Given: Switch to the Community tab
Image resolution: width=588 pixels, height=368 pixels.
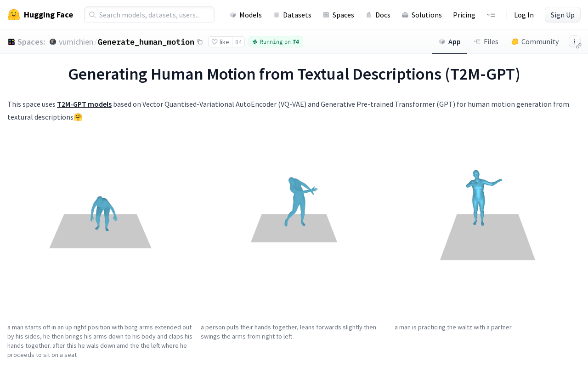Looking at the screenshot, I should coord(535,42).
